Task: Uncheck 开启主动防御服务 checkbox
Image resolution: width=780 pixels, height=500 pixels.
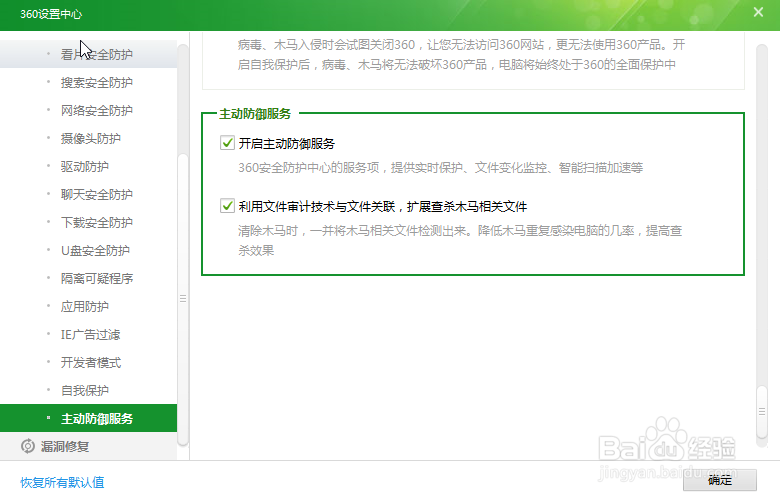Action: (227, 143)
